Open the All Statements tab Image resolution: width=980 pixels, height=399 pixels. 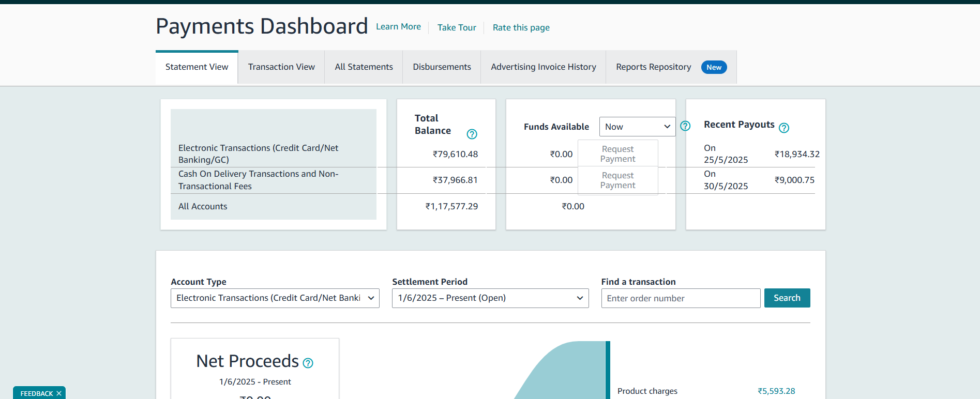(x=364, y=67)
